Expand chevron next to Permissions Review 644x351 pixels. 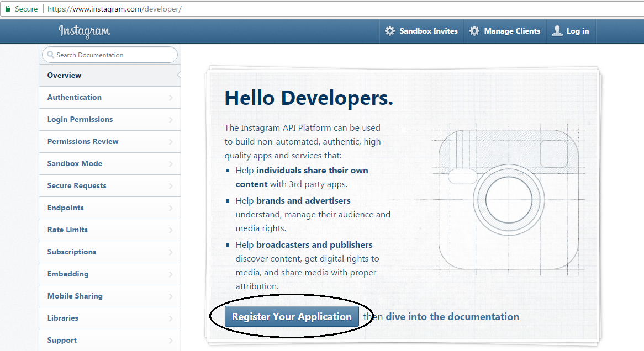click(171, 142)
